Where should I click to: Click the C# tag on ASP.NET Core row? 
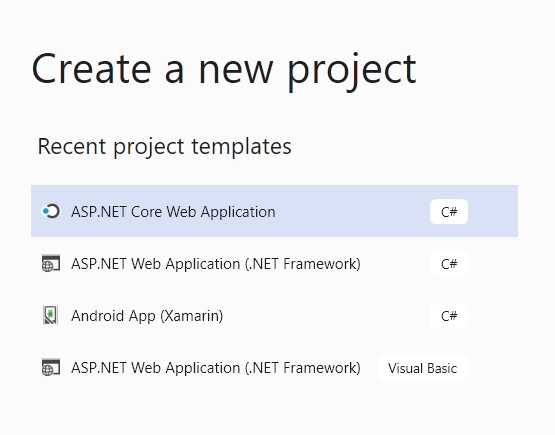click(x=449, y=212)
